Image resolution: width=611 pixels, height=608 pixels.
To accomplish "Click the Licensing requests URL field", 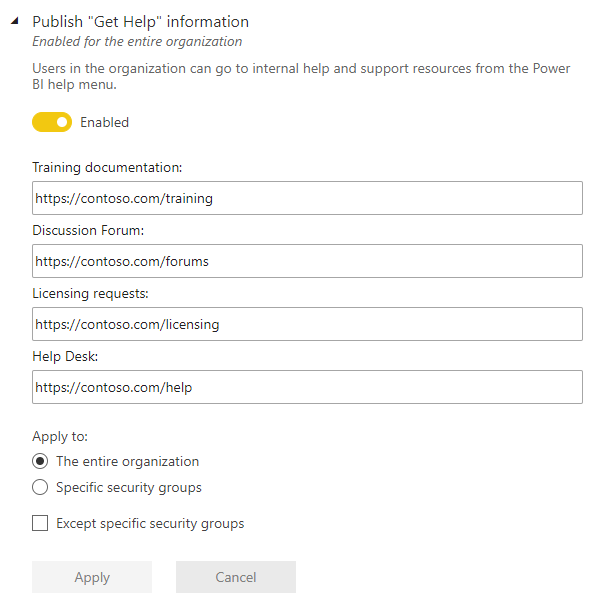I will (x=307, y=324).
